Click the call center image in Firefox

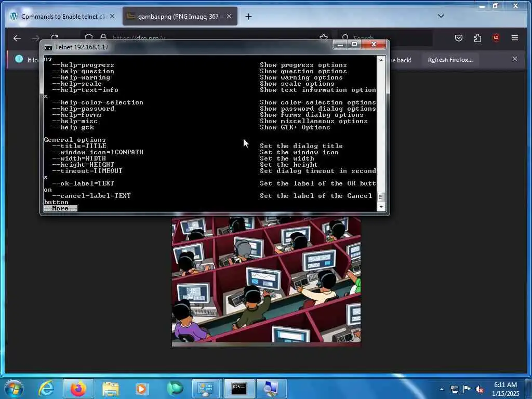click(266, 281)
